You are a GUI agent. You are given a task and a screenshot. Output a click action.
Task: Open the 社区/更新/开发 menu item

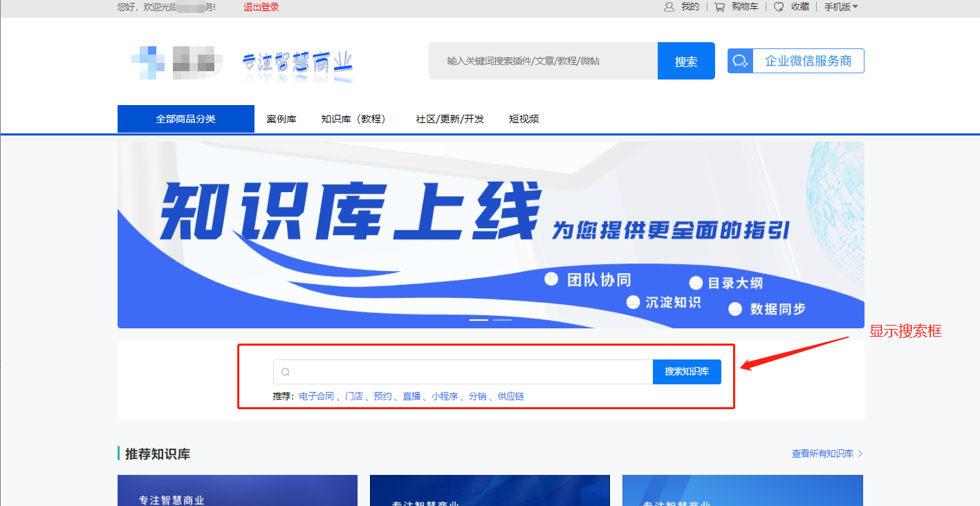(450, 119)
